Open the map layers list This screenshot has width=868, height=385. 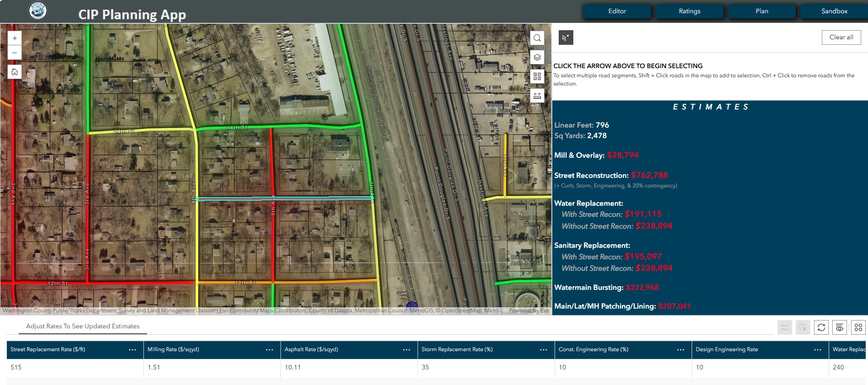click(537, 57)
